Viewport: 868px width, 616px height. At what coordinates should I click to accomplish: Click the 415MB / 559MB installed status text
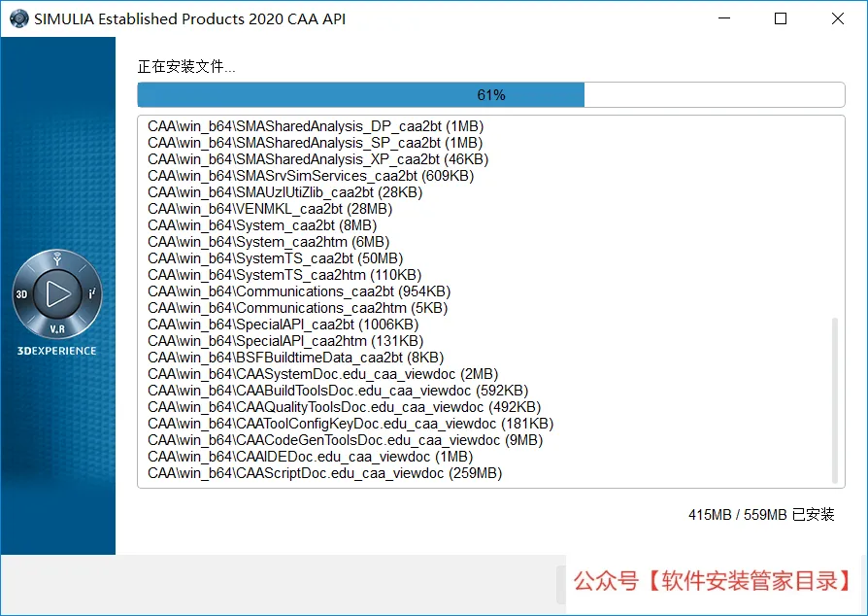tap(761, 515)
